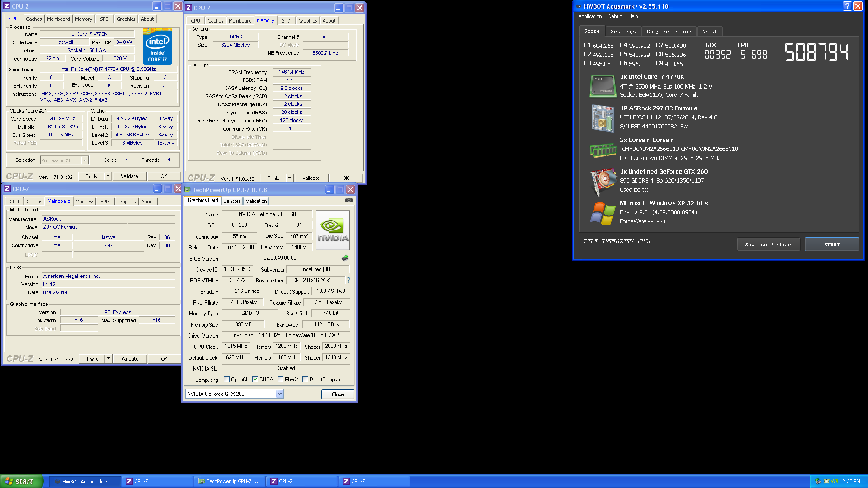868x488 pixels.
Task: Click the NVIDIA logo in GPU-Z
Action: (x=333, y=230)
